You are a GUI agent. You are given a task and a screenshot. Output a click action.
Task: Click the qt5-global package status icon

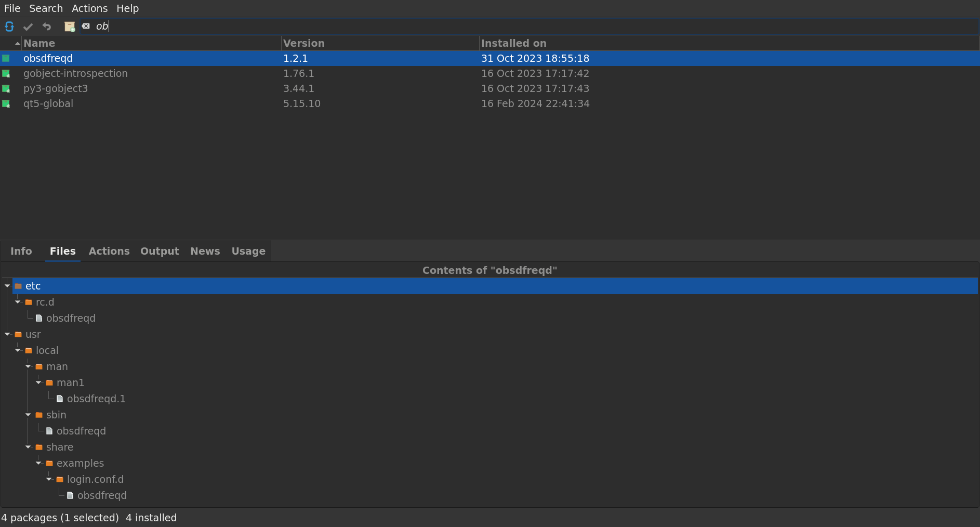(6, 104)
